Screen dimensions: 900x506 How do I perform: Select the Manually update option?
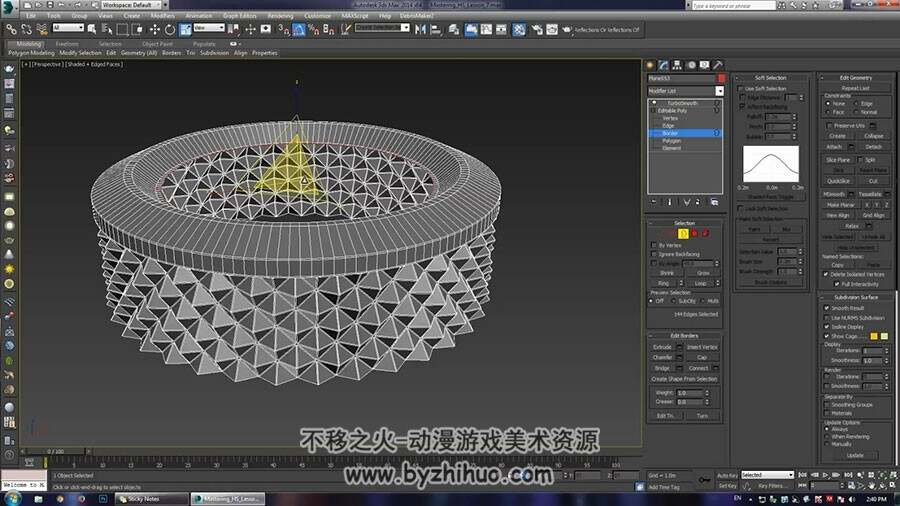point(827,444)
